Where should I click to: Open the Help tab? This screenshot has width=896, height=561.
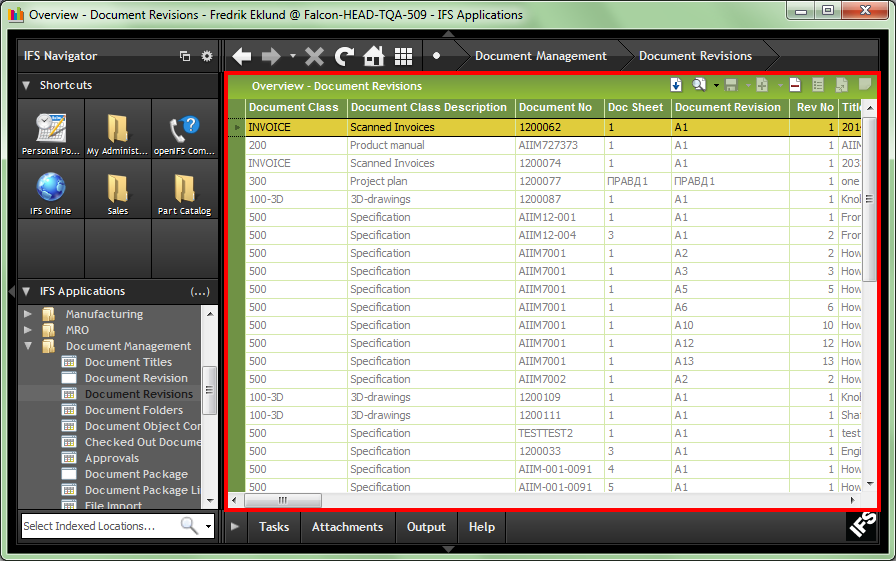click(482, 527)
